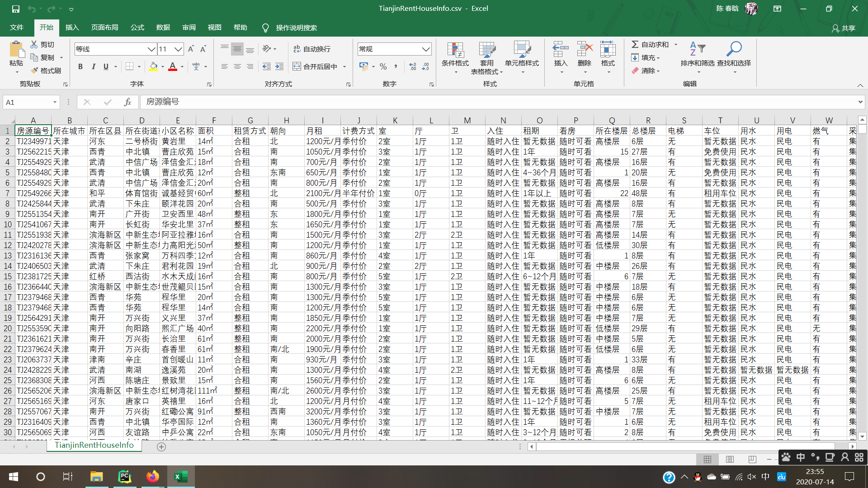Click the TianjinRentHouseInfo sheet tab
The height and width of the screenshot is (488, 868).
pyautogui.click(x=94, y=445)
